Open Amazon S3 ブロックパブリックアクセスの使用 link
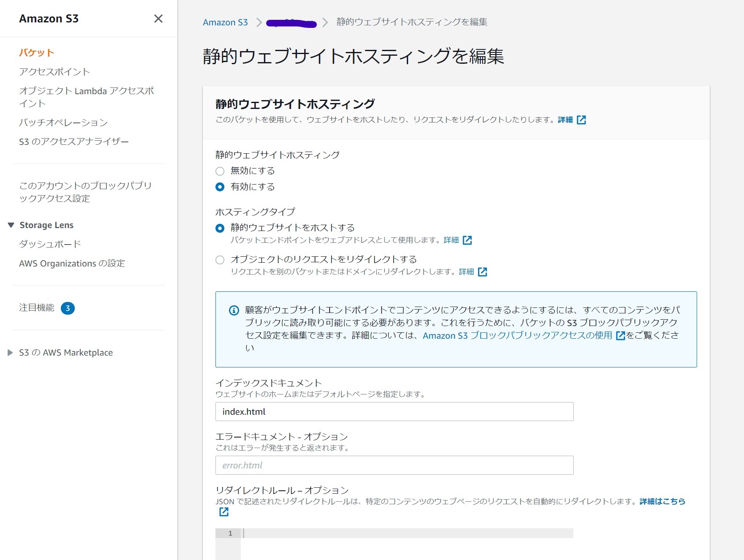Image resolution: width=744 pixels, height=560 pixels. (x=517, y=336)
